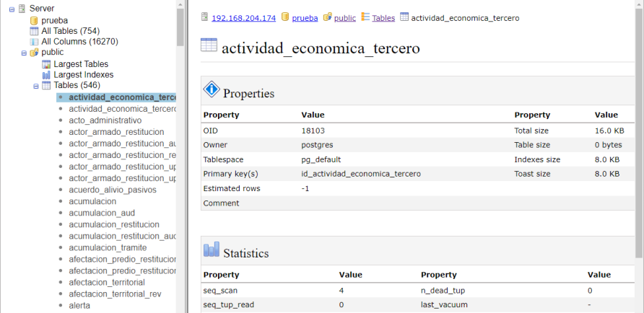Image resolution: width=644 pixels, height=313 pixels.
Task: Open acumulacion_tramite table
Action: coord(108,247)
